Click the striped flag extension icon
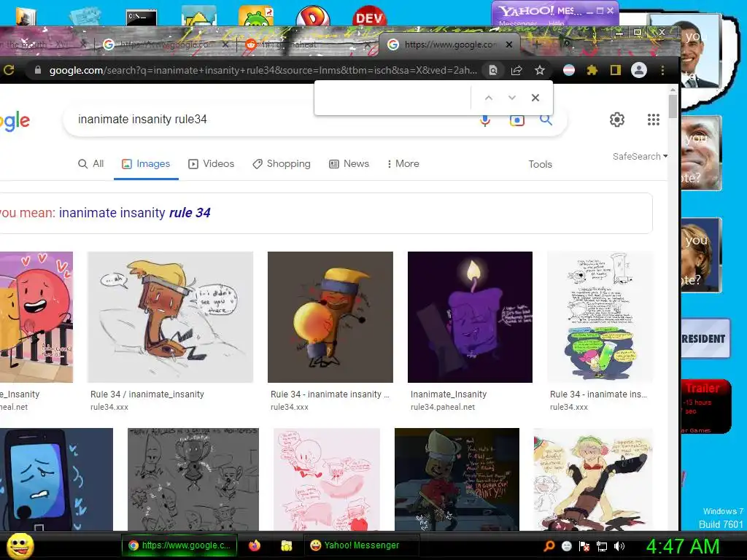This screenshot has width=747, height=560. 569,71
